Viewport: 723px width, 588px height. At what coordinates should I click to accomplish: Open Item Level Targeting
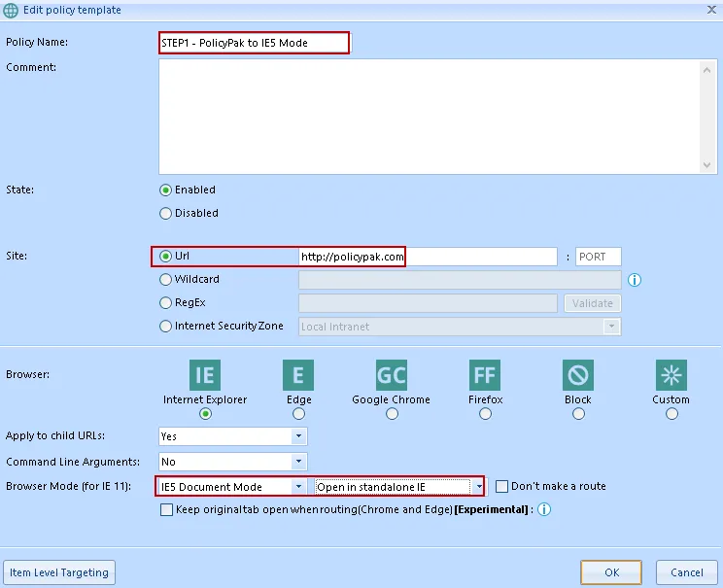[59, 572]
